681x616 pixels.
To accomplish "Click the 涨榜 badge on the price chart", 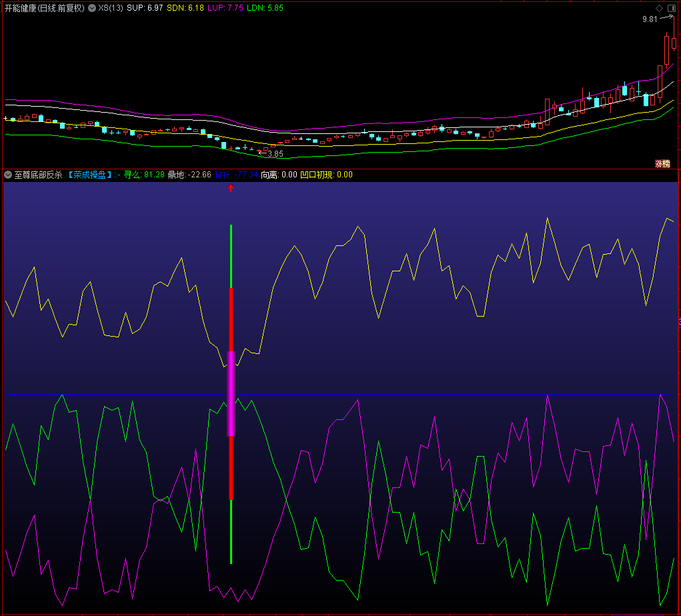I will pyautogui.click(x=662, y=163).
